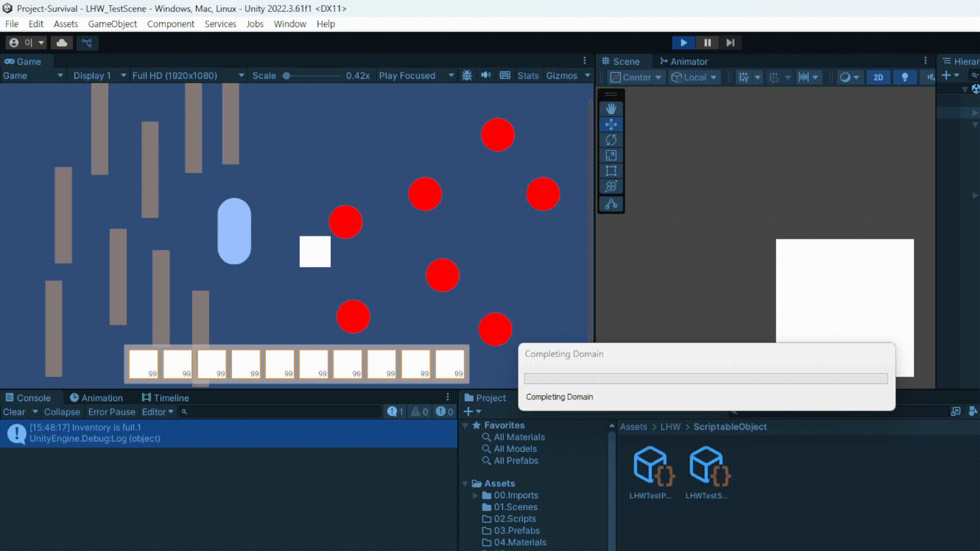Viewport: 980px width, 551px height.
Task: Select the 02.Scripts folder
Action: point(514,519)
